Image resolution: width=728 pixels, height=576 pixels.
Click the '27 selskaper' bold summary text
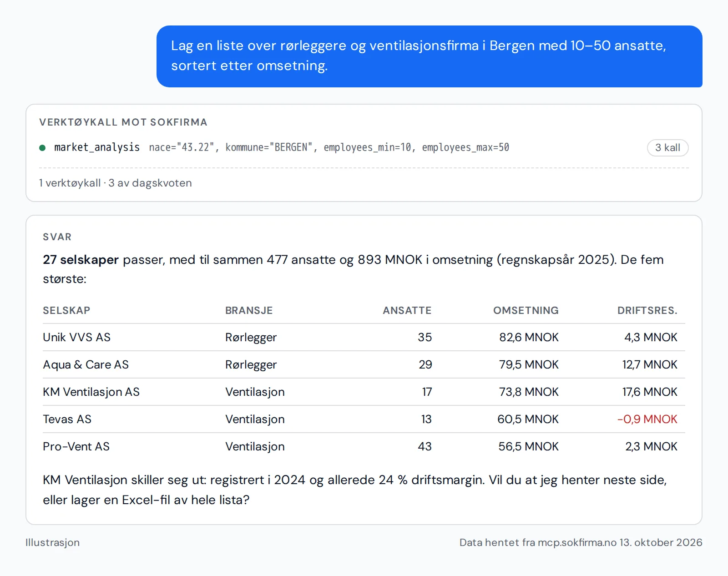(81, 260)
